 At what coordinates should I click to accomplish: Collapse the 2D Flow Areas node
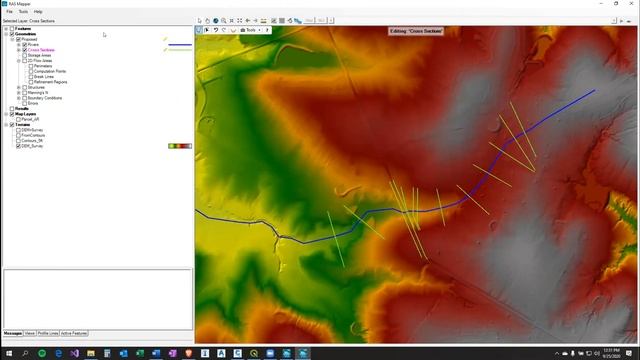pos(19,60)
